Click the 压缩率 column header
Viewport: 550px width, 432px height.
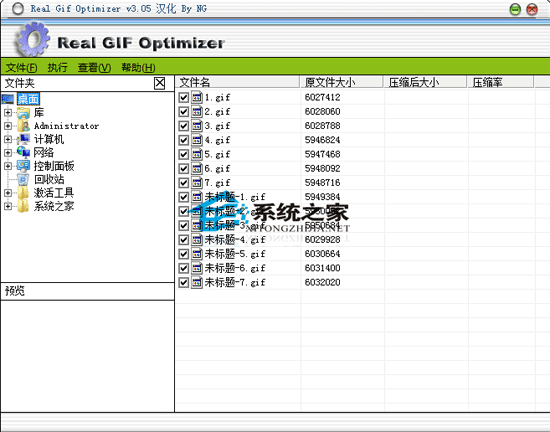click(500, 82)
